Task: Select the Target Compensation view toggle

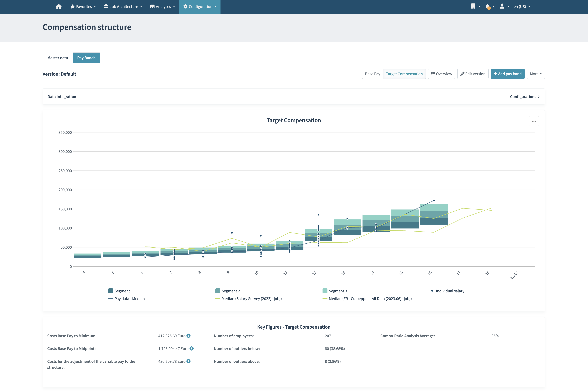Action: [404, 74]
